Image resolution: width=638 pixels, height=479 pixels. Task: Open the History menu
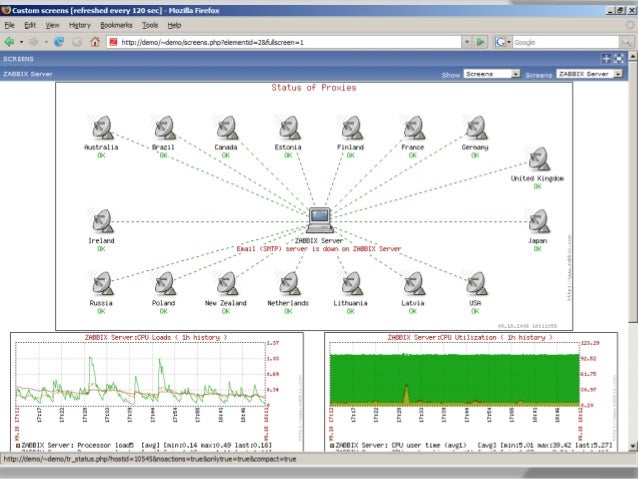(80, 25)
